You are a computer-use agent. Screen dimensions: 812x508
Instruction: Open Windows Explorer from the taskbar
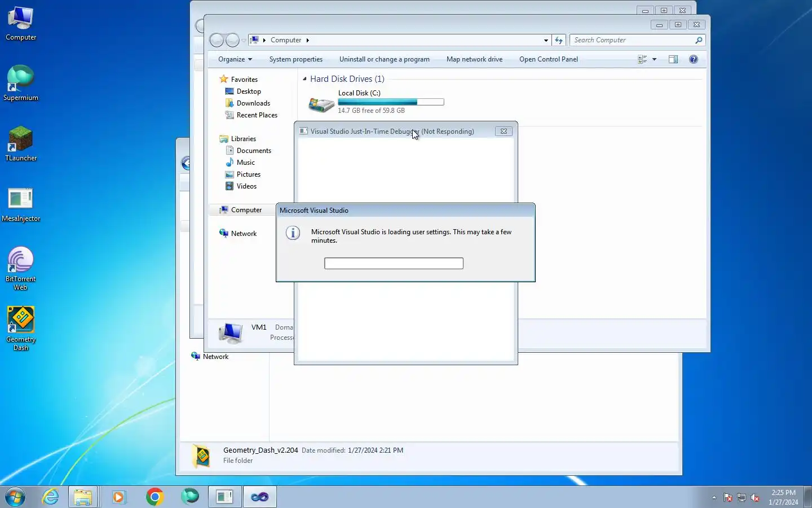(x=83, y=497)
